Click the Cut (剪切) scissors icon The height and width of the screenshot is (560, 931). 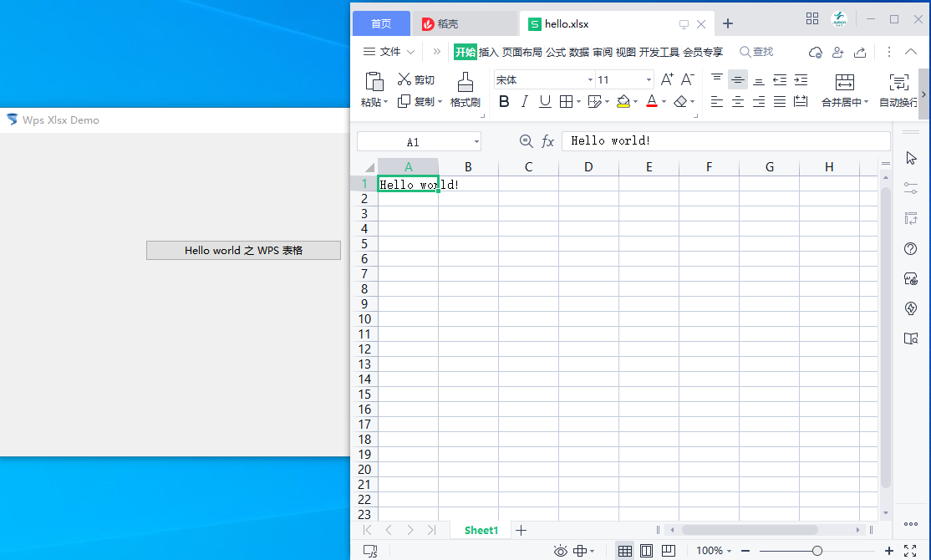[x=404, y=79]
